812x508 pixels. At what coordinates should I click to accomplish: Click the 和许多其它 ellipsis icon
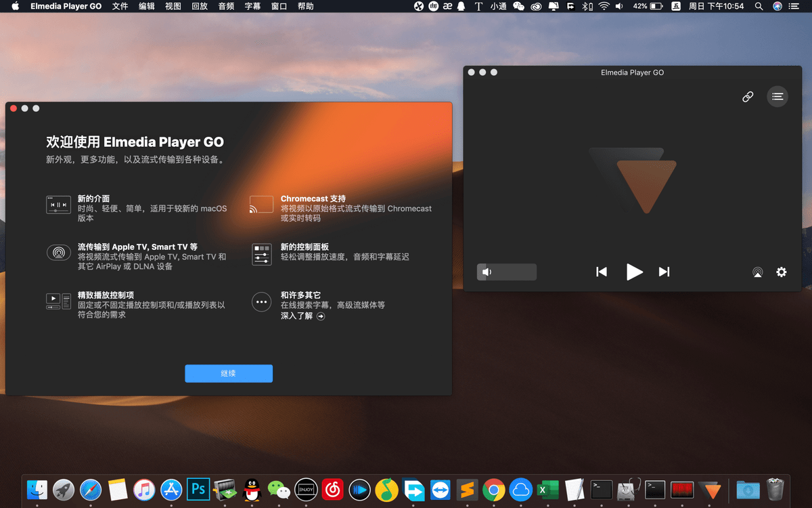[x=261, y=302]
